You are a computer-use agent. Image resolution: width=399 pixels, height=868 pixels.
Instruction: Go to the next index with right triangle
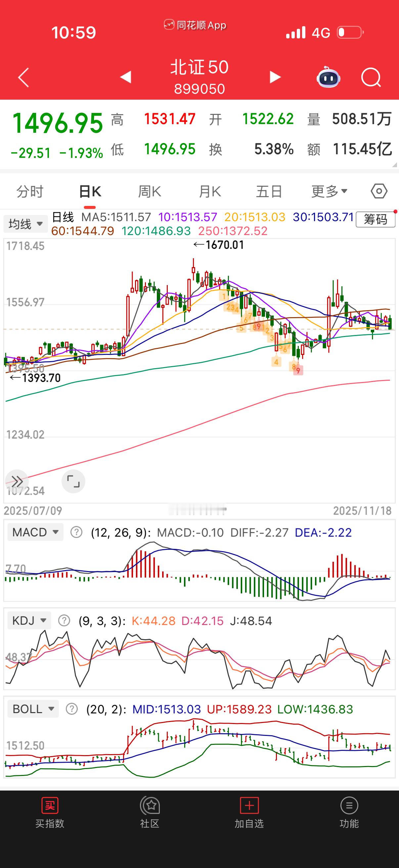click(x=275, y=77)
